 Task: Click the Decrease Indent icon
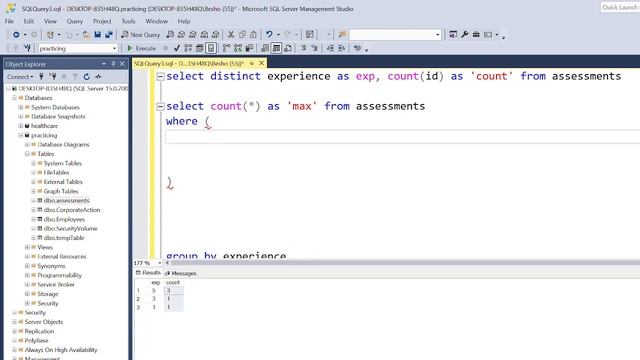[x=330, y=48]
